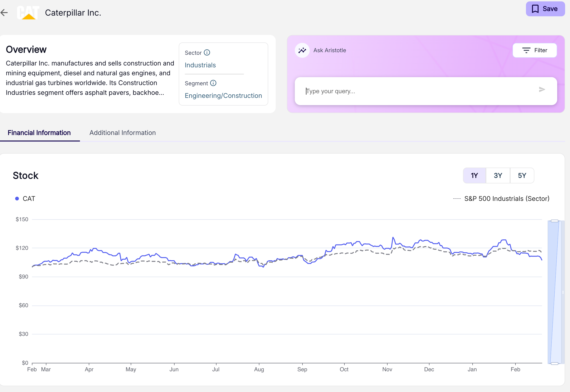Click the Nov x-axis label
Viewport: 570px width, 392px height.
tap(387, 369)
